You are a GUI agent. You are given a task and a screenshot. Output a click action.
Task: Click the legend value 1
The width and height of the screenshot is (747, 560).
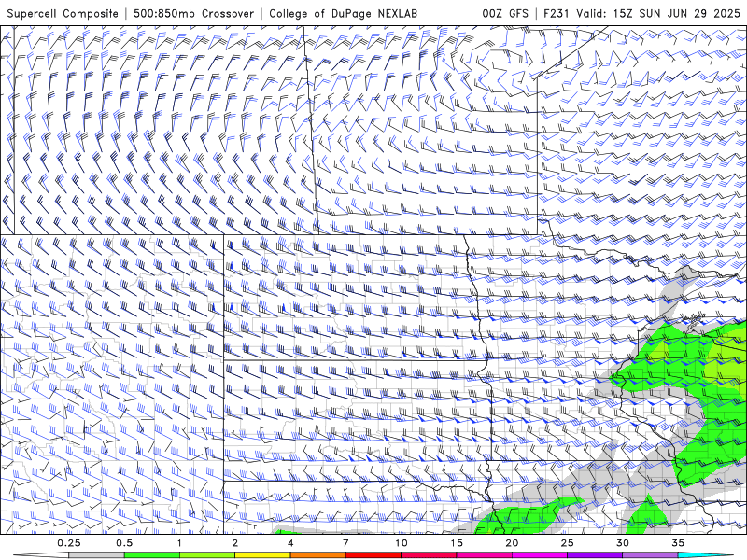tap(179, 543)
